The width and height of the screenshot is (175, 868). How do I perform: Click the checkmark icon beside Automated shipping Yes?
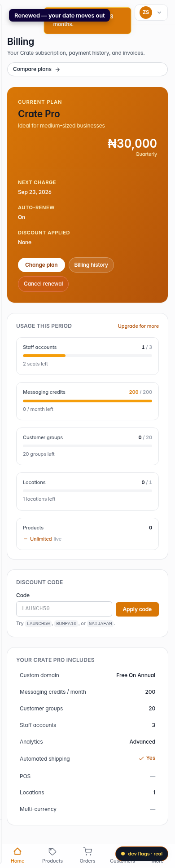click(141, 758)
